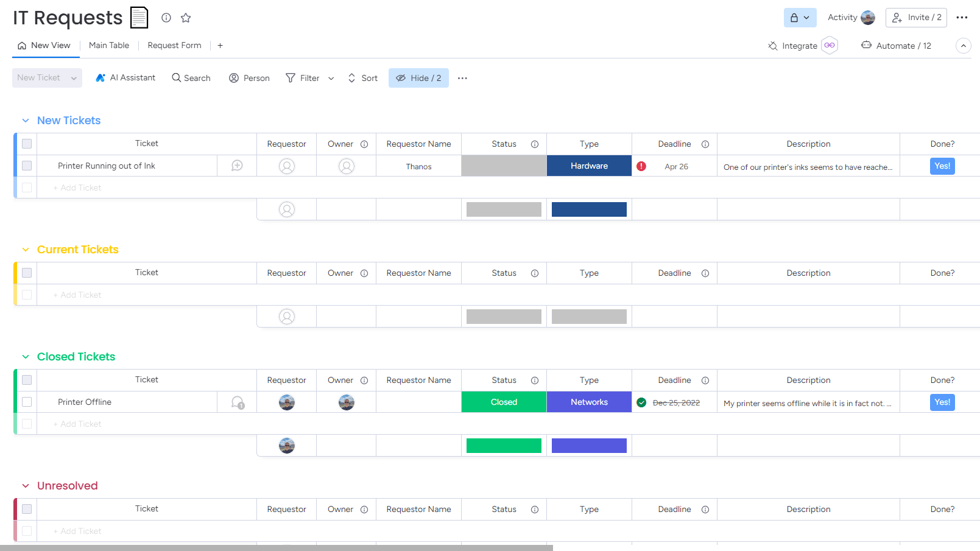Click the Yes! done button for Printer Offline

[x=942, y=402]
